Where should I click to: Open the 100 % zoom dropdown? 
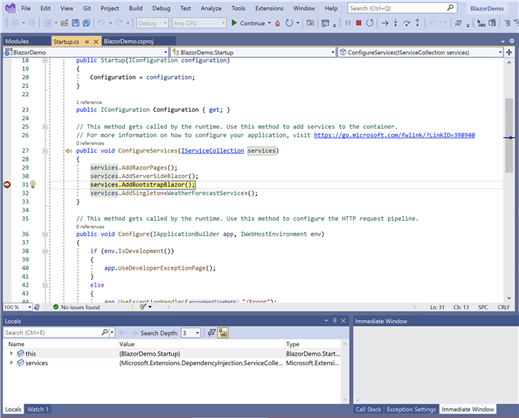(18, 307)
